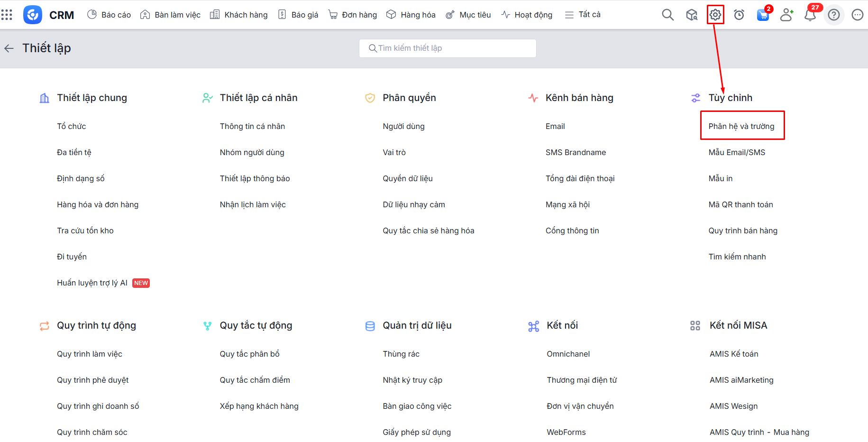This screenshot has height=442, width=868.
Task: Open the more options ellipsis icon
Action: tap(857, 15)
